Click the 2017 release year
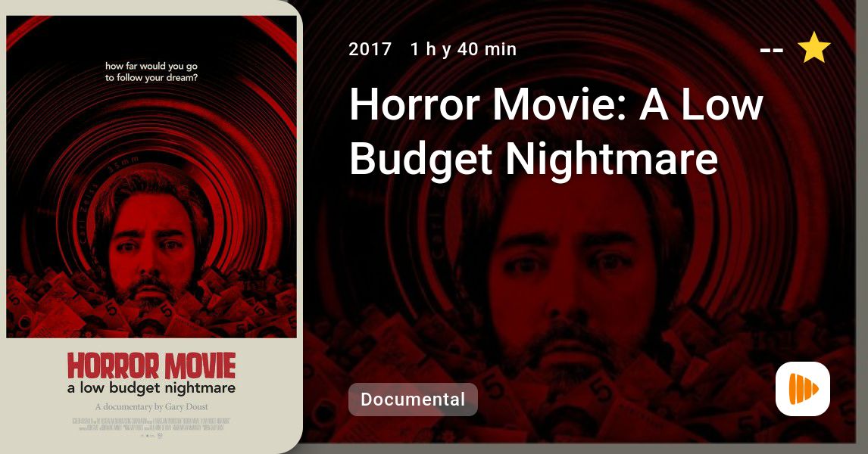 (x=370, y=49)
